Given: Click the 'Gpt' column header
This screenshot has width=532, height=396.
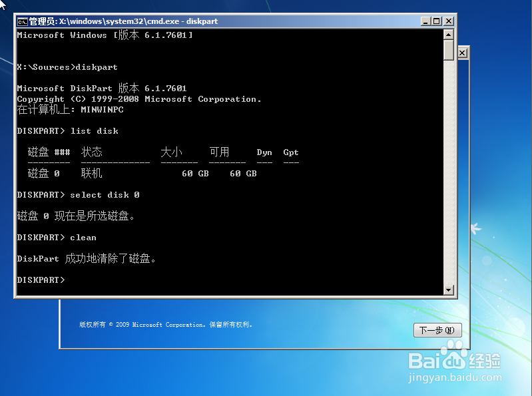Looking at the screenshot, I should 291,152.
